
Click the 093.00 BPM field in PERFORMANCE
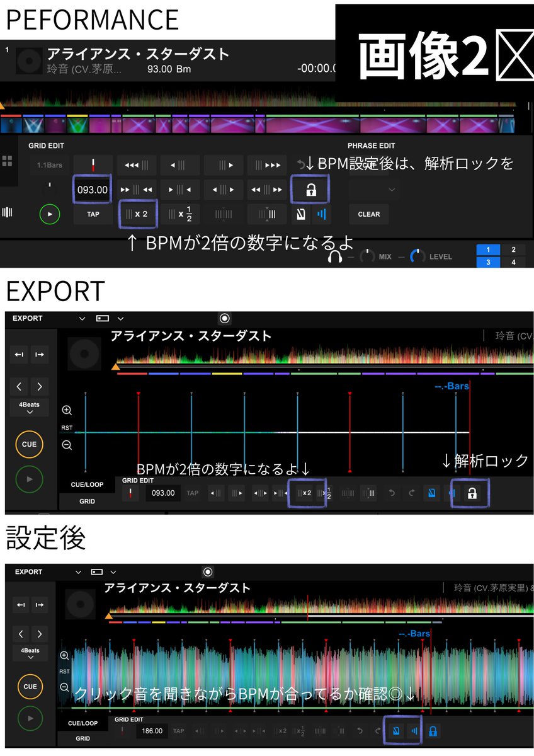coord(93,190)
